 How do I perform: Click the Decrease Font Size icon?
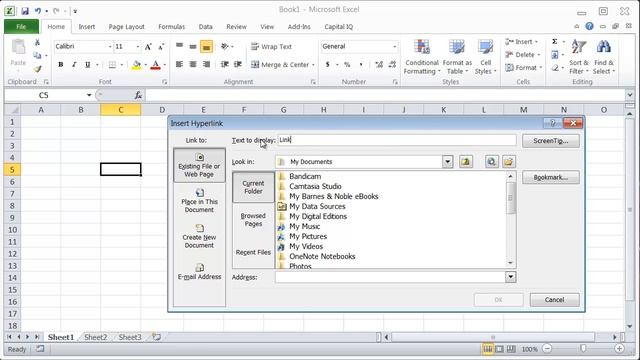pyautogui.click(x=161, y=47)
